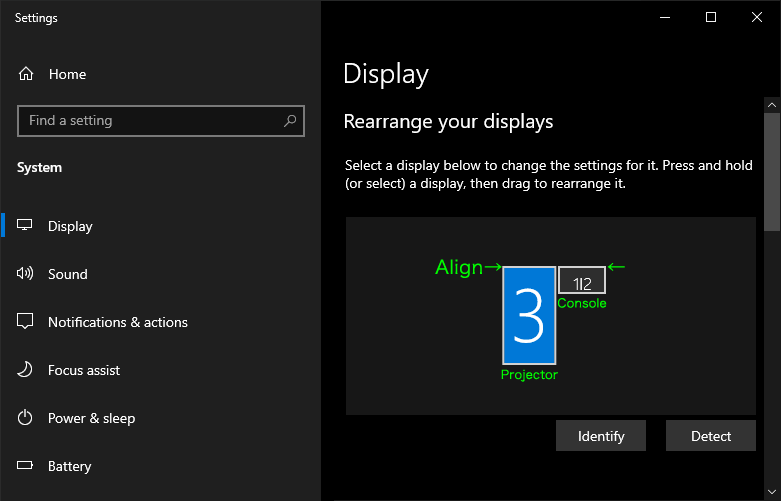This screenshot has width=781, height=501.
Task: Maximize the Settings window
Action: coord(711,17)
